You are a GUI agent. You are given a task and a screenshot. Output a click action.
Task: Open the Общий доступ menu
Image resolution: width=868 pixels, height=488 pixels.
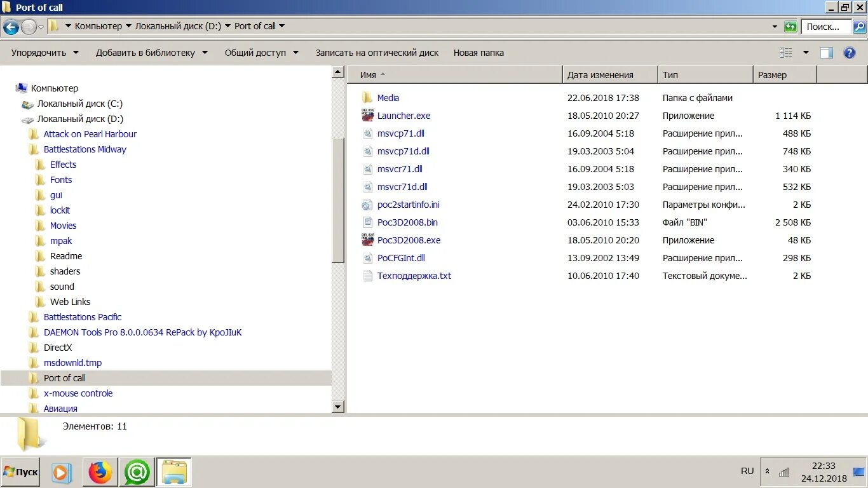click(261, 53)
